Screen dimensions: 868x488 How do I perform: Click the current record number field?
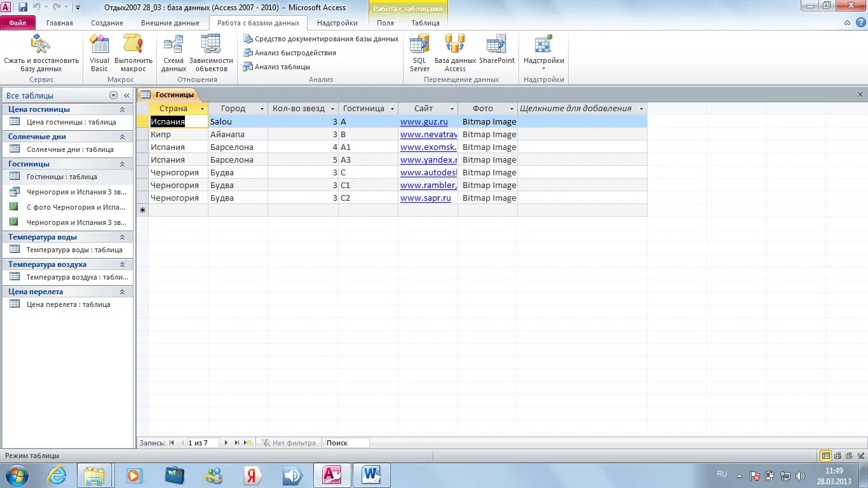pos(202,443)
